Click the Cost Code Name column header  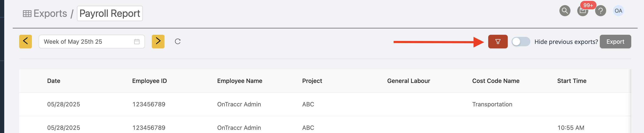(496, 81)
